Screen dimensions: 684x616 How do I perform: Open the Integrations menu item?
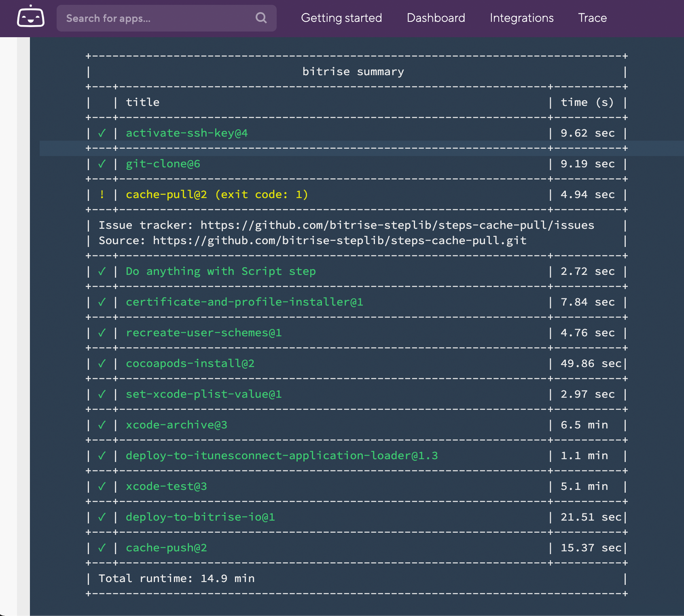click(521, 18)
